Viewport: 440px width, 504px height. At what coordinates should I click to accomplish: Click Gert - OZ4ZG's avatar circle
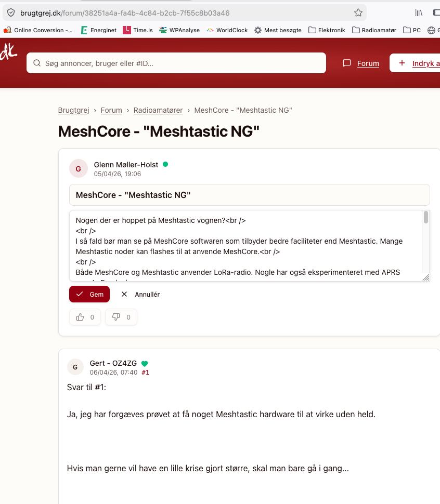click(75, 367)
